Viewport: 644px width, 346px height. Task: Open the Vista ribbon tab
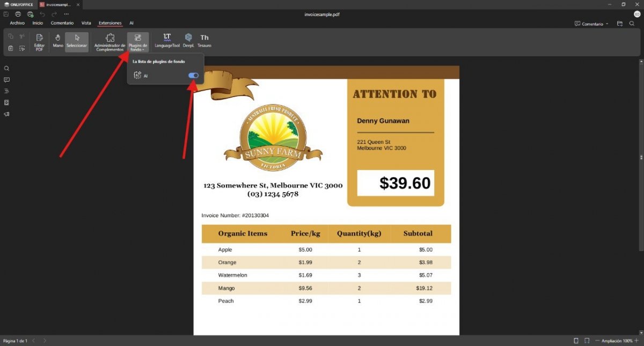click(86, 23)
